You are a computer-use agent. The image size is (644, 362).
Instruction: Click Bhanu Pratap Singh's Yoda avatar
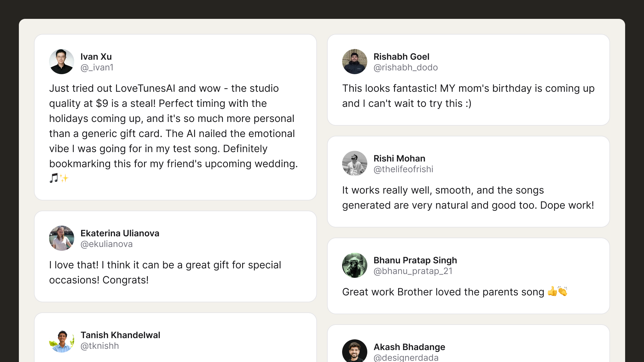click(x=355, y=265)
